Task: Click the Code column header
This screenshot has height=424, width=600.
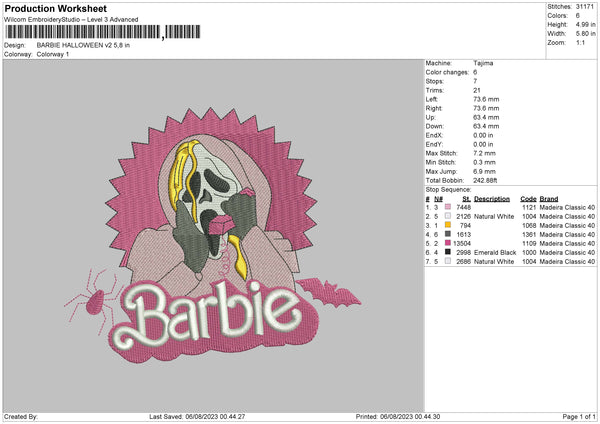Action: (x=528, y=199)
